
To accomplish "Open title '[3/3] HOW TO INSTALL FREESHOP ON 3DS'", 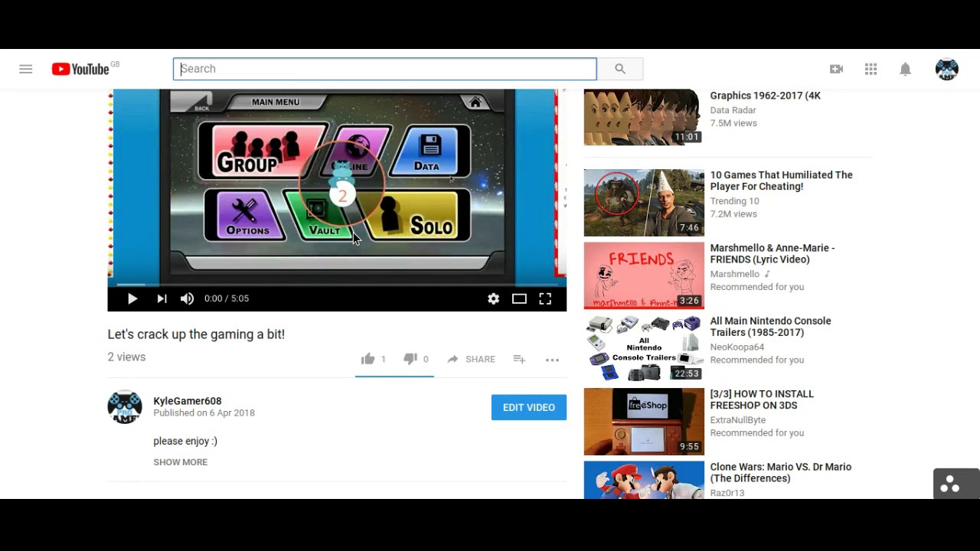I will [x=762, y=399].
